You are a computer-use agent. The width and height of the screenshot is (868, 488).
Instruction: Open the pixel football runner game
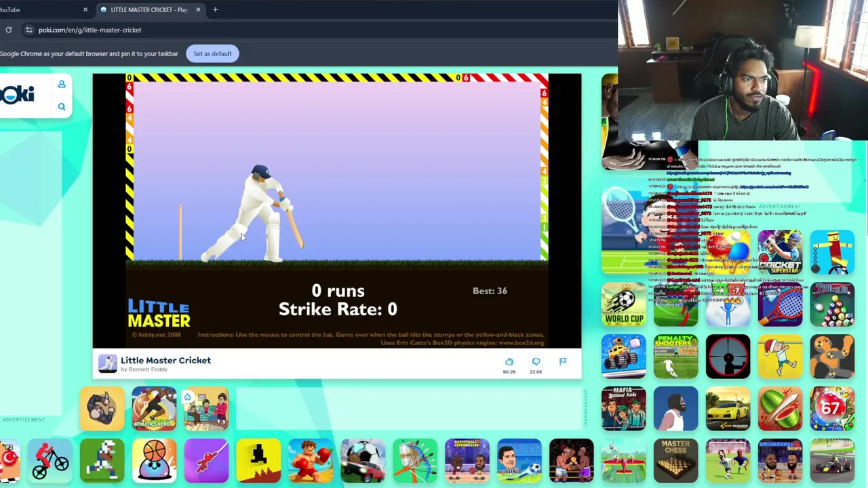pos(102,461)
